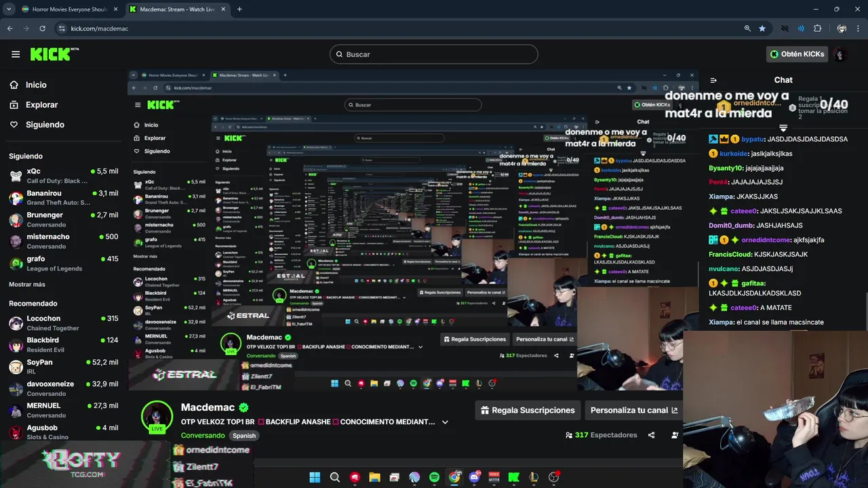Toggle the muted site sound icon
Screen dimensions: 868x488
click(785, 28)
